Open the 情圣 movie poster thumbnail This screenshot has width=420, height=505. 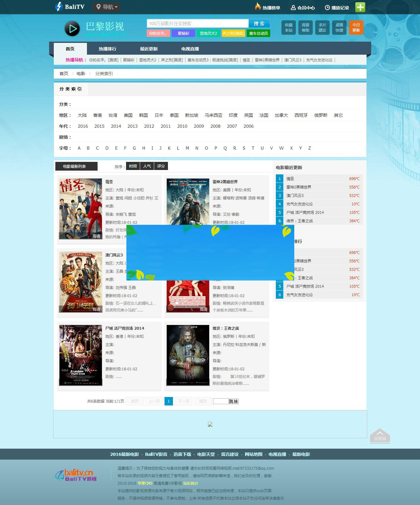[x=81, y=209]
